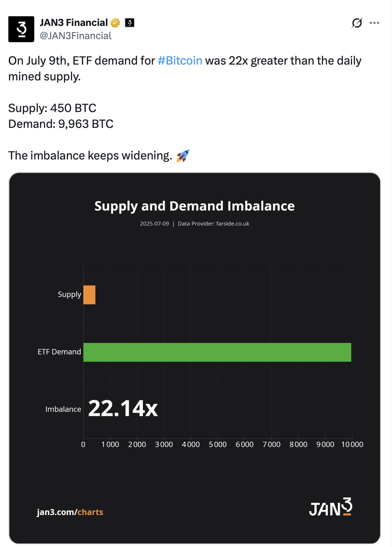Click the rocket emoji in the tweet text
The width and height of the screenshot is (392, 547).
click(x=183, y=155)
